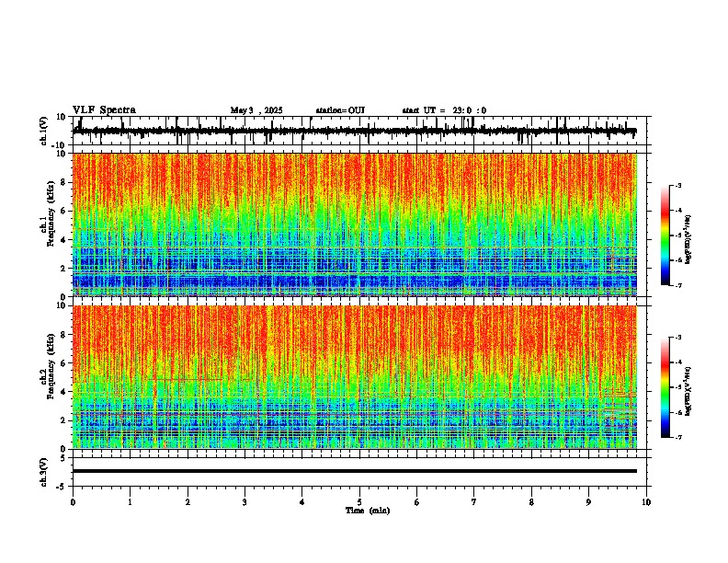Click time axis tick label "5"
The height and width of the screenshot is (563, 728).
359,502
